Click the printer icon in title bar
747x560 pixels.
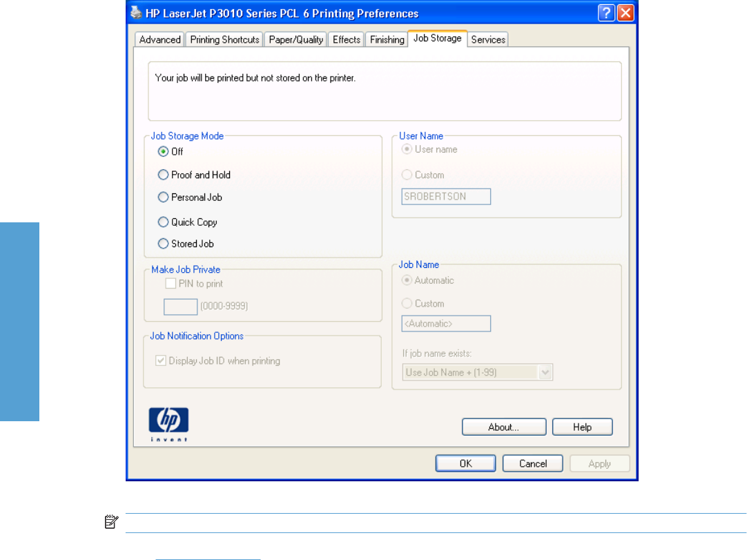(x=136, y=12)
